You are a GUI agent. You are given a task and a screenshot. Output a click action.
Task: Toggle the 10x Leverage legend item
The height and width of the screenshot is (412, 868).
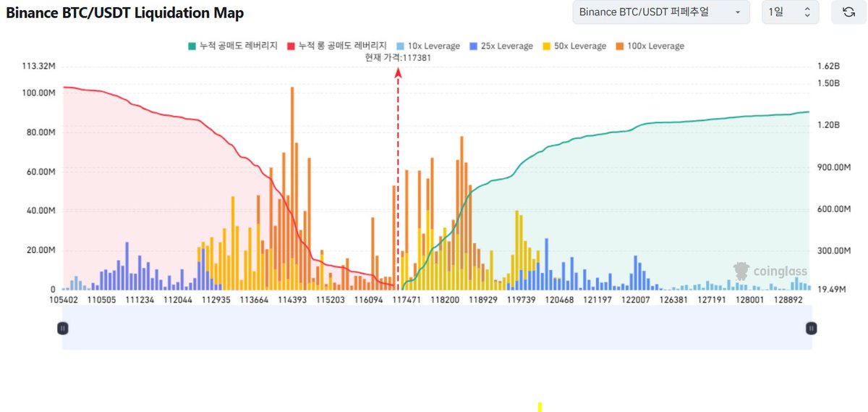click(x=427, y=46)
